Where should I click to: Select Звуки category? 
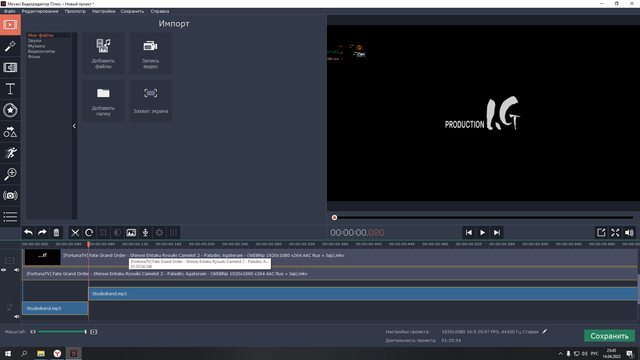(35, 41)
